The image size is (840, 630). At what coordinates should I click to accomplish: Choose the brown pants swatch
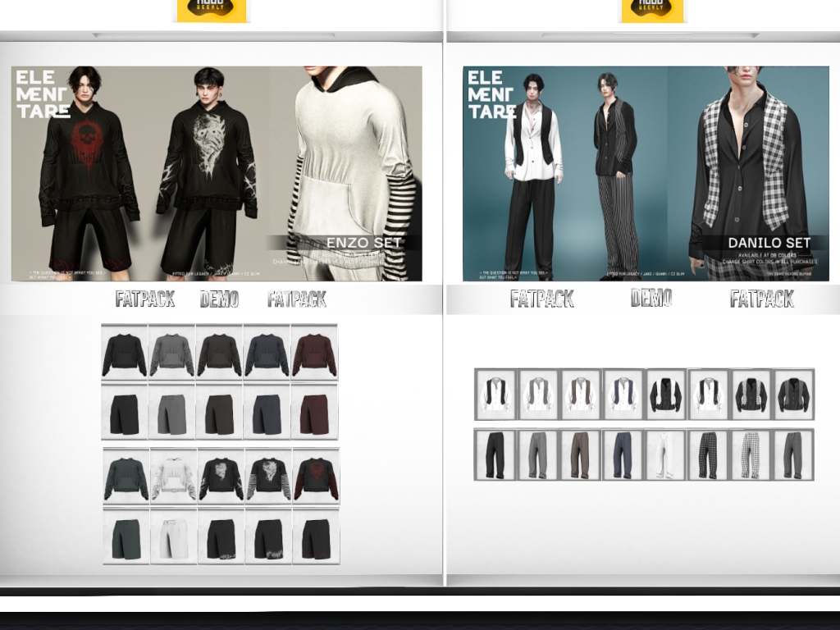click(x=580, y=454)
